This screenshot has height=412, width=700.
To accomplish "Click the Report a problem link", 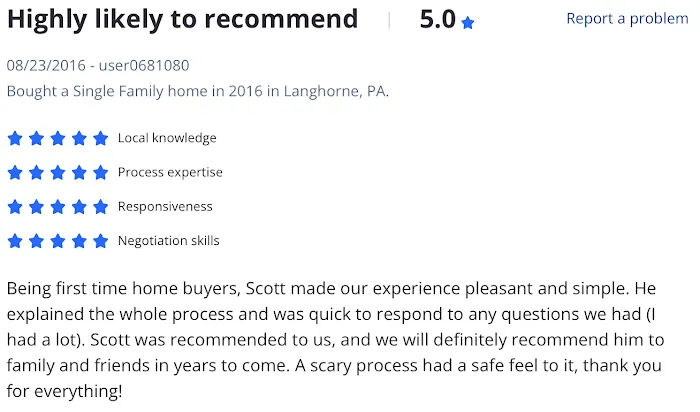I will (x=627, y=18).
